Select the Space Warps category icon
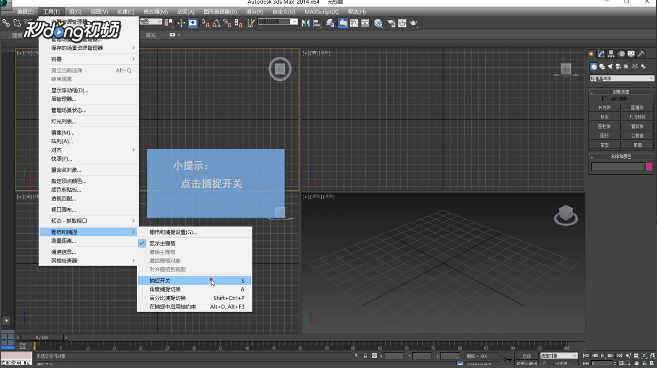 pos(634,66)
